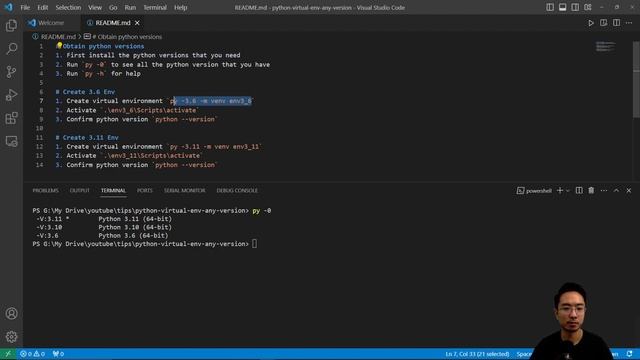Click the VS Code logo in title bar

pyautogui.click(x=8, y=7)
